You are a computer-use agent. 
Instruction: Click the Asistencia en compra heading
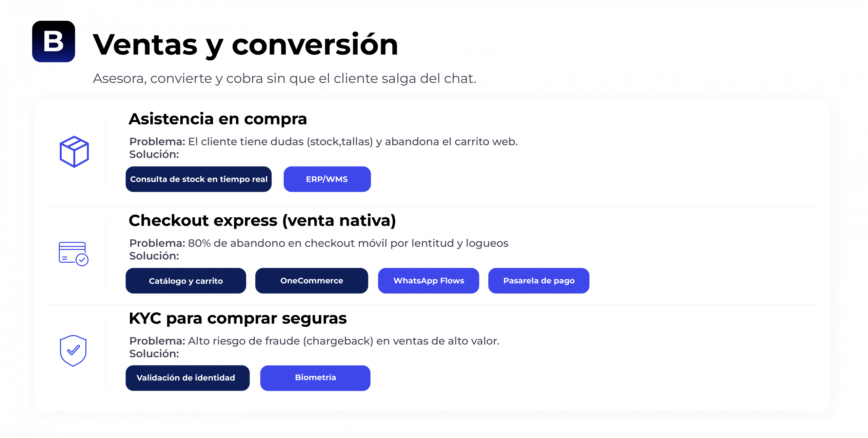tap(218, 119)
